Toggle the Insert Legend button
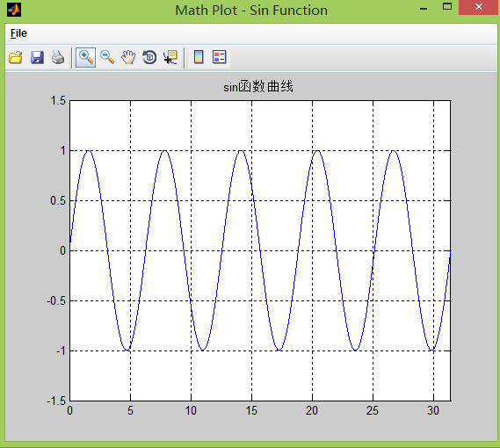Viewport: 500px width, 448px height. coord(220,58)
